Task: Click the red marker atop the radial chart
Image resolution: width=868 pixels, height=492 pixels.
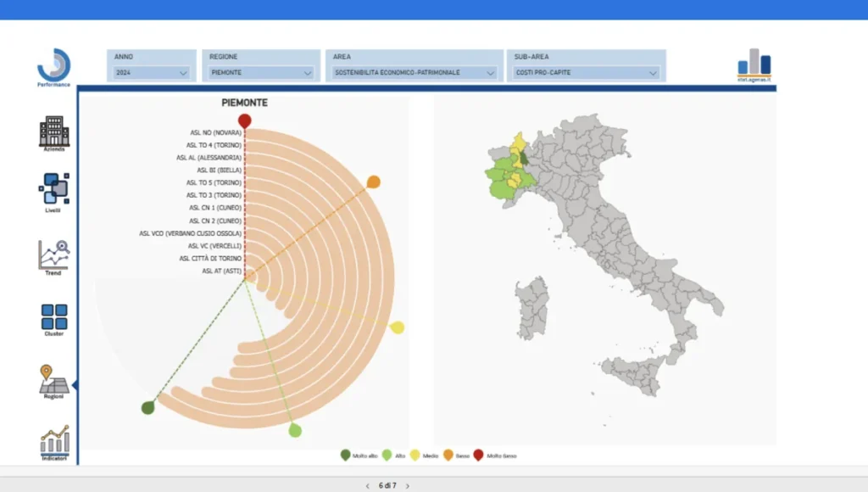Action: [x=246, y=120]
